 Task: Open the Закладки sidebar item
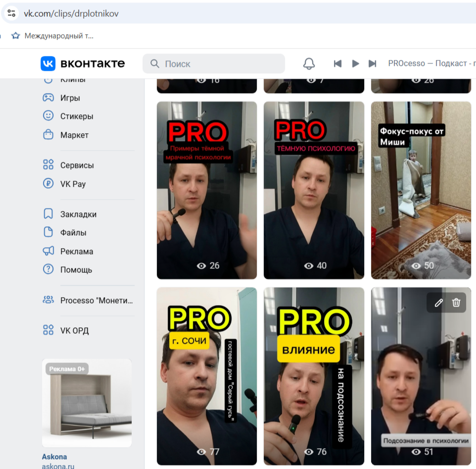(78, 214)
